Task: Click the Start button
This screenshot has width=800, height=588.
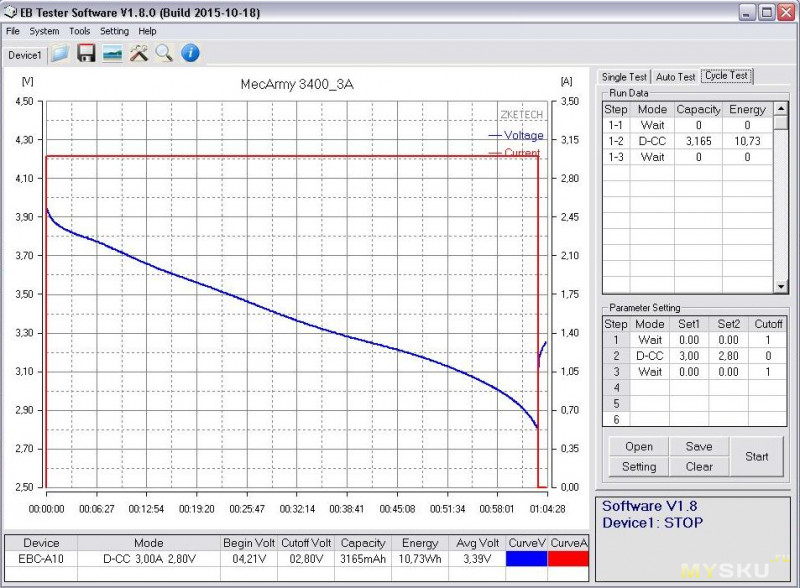Action: pyautogui.click(x=757, y=456)
